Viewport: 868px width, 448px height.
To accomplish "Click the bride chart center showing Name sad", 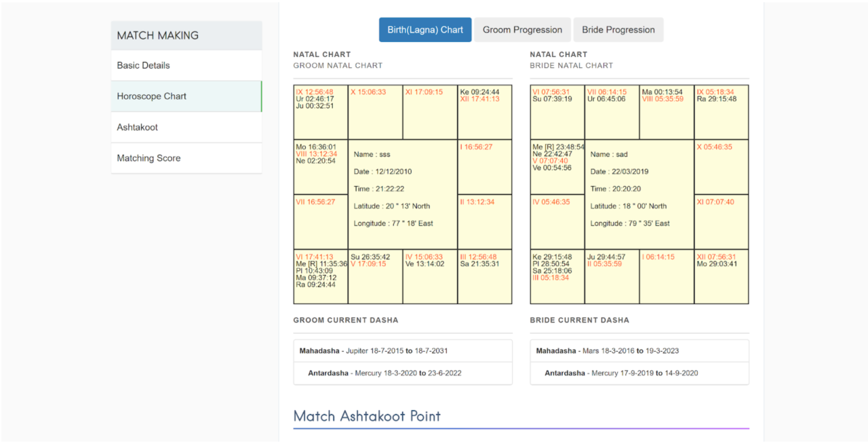I will (639, 189).
